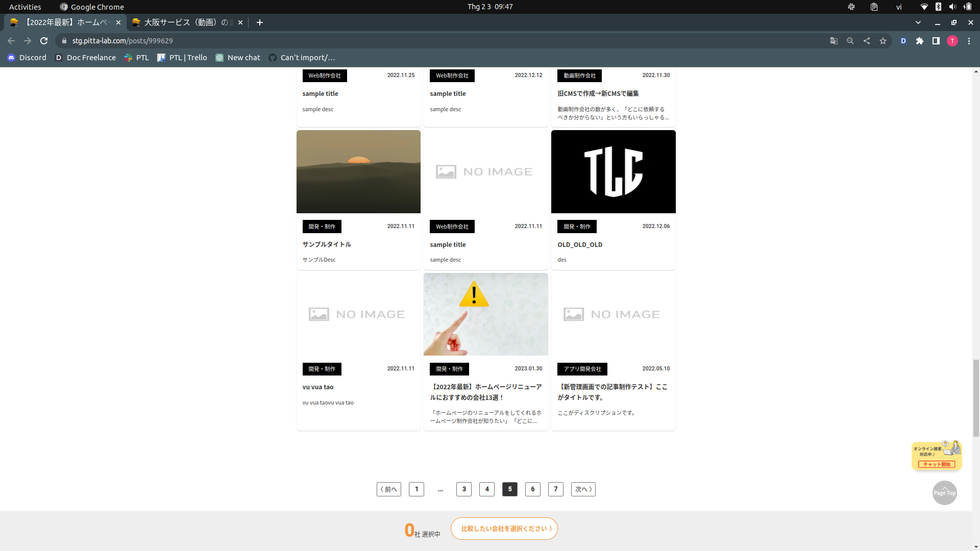Open system volume status menu
This screenshot has width=980, height=551.
(x=952, y=7)
